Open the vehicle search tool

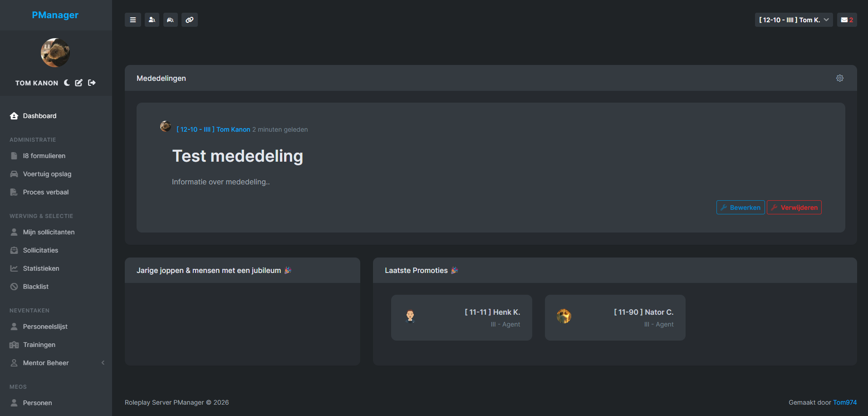click(x=171, y=20)
